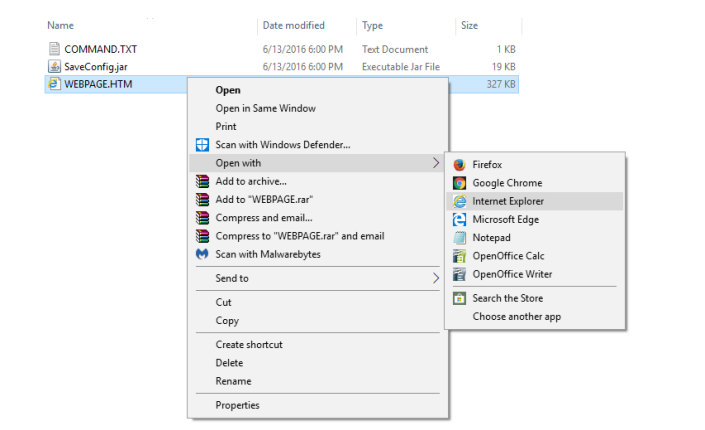Sort files by Date modified column
The width and height of the screenshot is (705, 430).
294,26
